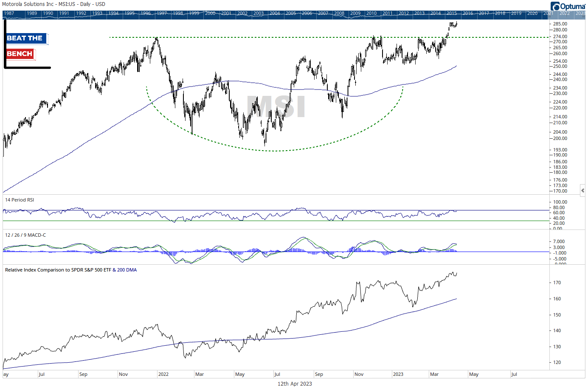Select the Relative Index Comparison panel label
This screenshot has height=392, width=588.
tap(71, 270)
